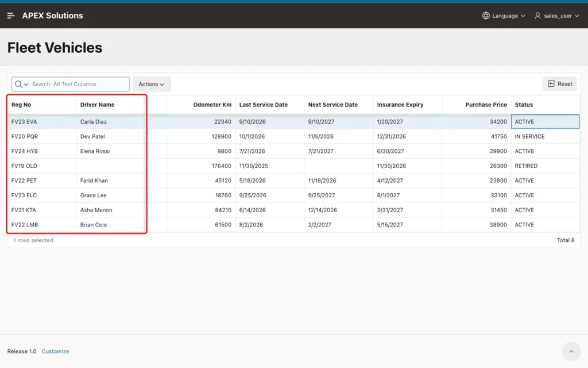This screenshot has width=588, height=368.
Task: Click the magnifier search icon
Action: tap(18, 84)
